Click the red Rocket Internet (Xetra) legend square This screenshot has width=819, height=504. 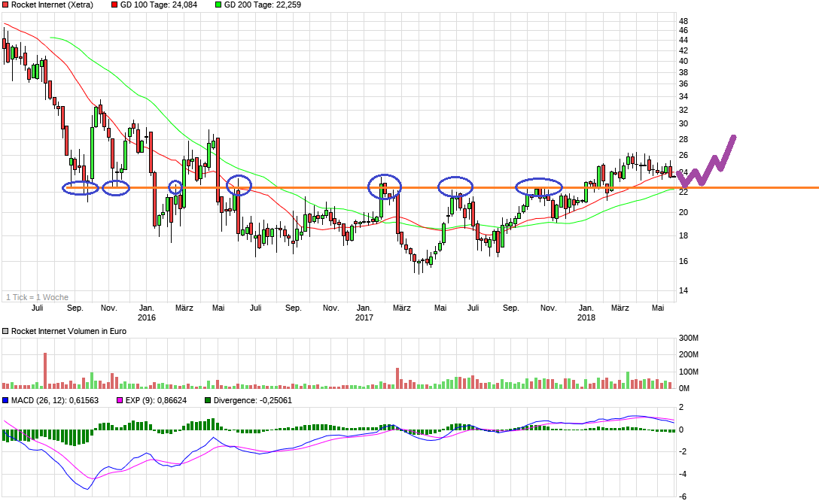coord(6,6)
